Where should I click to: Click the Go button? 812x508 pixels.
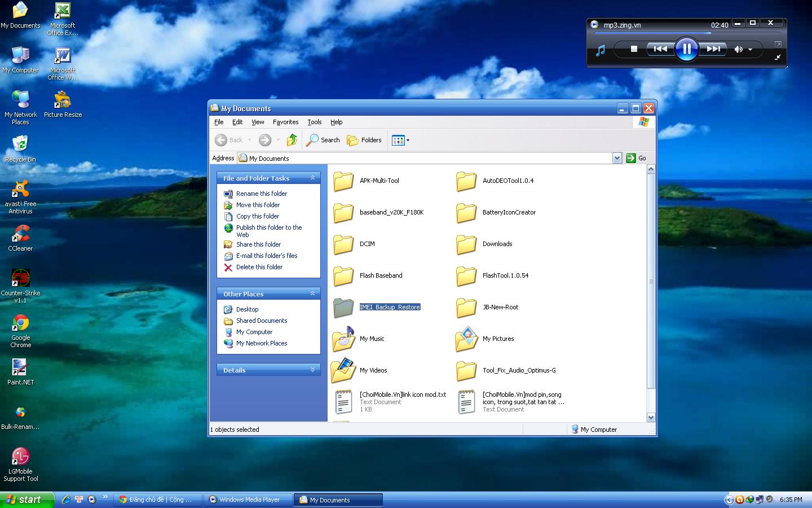(636, 158)
